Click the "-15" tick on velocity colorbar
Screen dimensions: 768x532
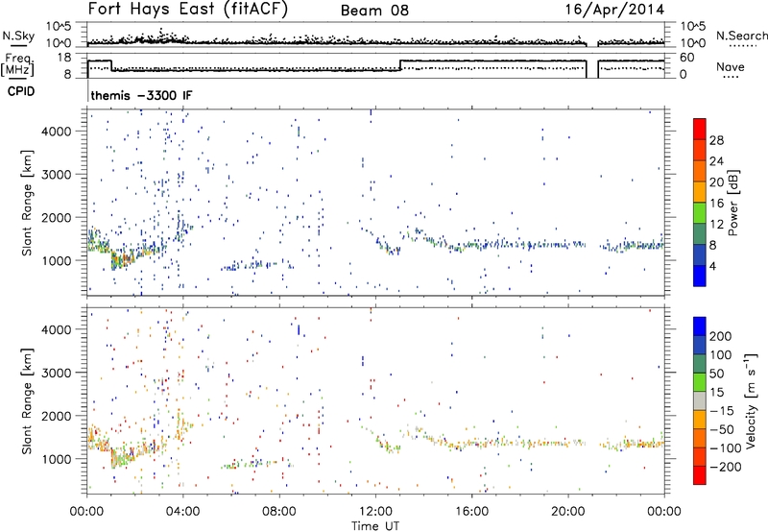tap(722, 410)
